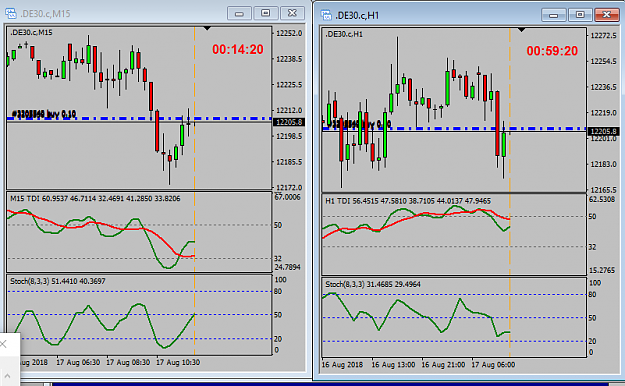
Task: Click the 17 Aug 06:00 time label in H1
Action: pyautogui.click(x=493, y=364)
